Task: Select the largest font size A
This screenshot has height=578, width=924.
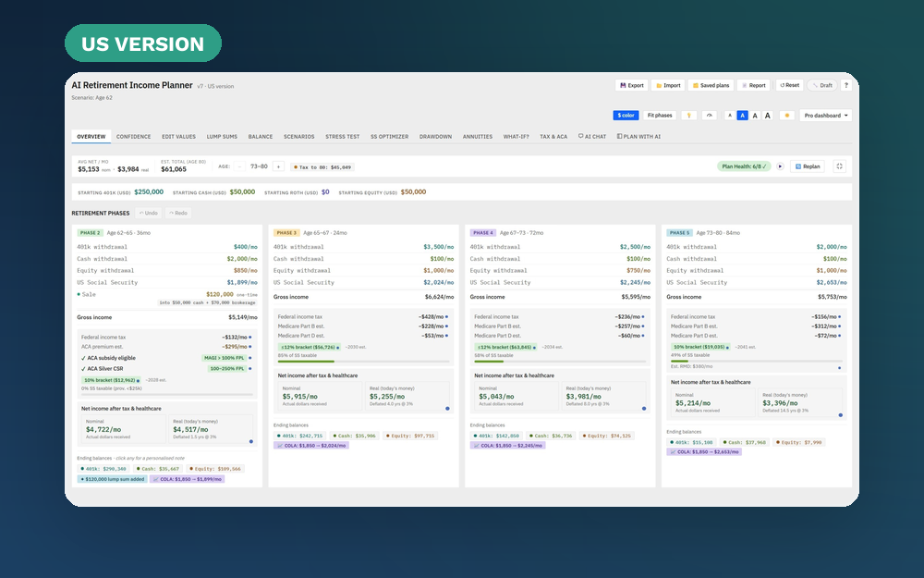Action: [x=767, y=116]
